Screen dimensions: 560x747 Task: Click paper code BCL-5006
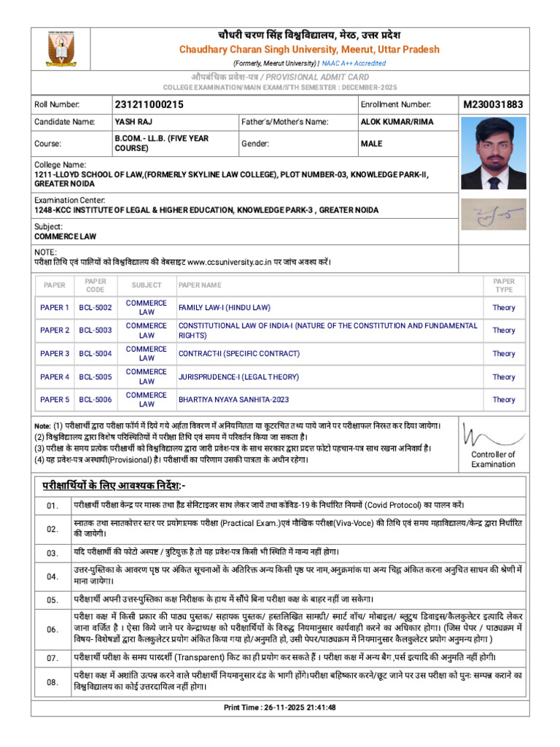(96, 400)
